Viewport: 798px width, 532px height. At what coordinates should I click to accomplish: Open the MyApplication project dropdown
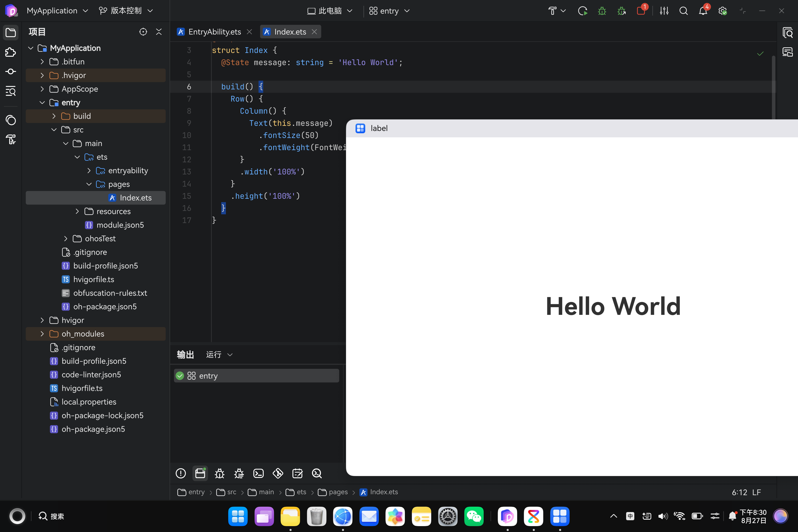coord(57,11)
